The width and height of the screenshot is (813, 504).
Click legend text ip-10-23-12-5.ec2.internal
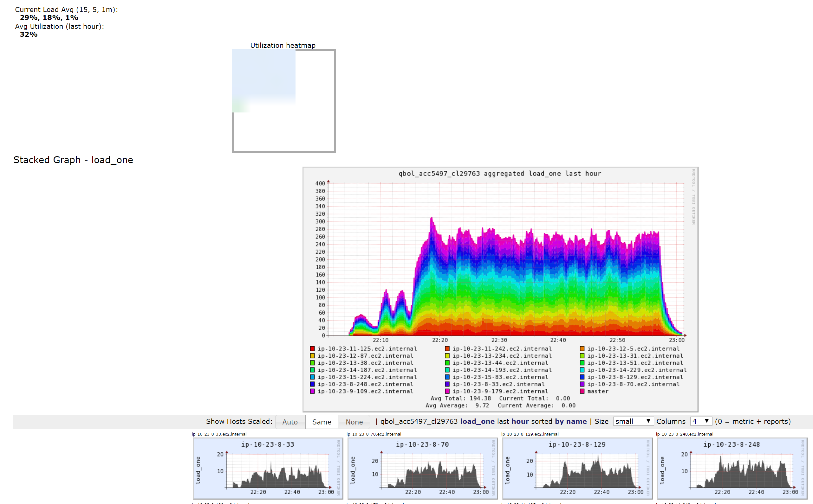[x=633, y=349]
